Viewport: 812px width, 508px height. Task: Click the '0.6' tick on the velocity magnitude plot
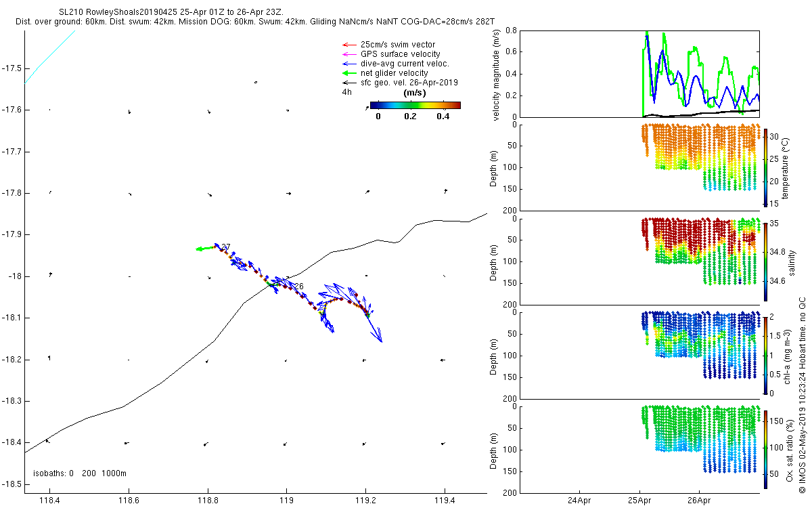click(x=512, y=52)
